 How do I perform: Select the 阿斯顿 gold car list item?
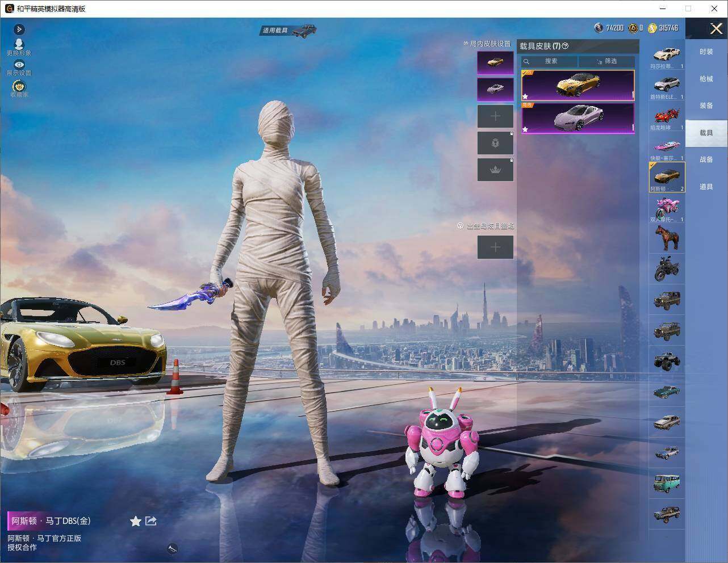pos(667,177)
